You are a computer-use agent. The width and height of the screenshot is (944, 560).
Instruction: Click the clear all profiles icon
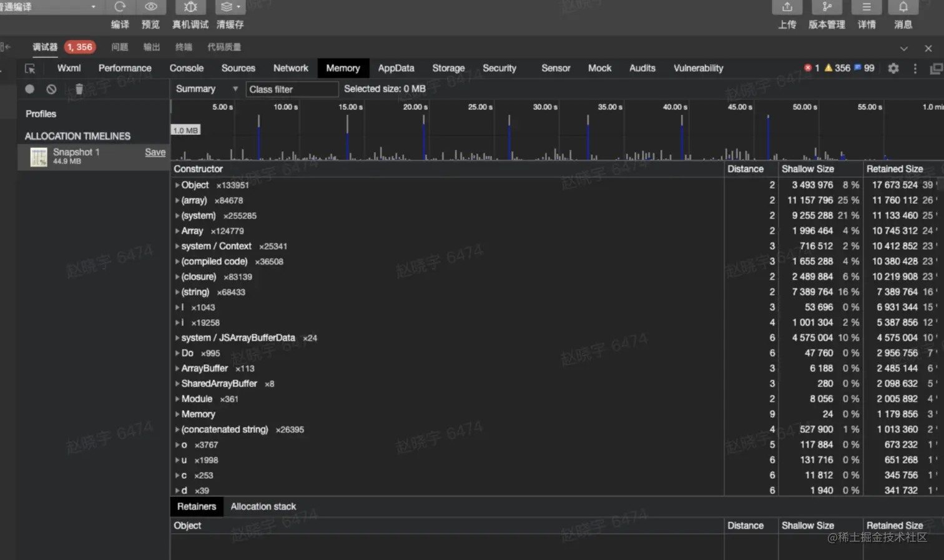point(51,89)
